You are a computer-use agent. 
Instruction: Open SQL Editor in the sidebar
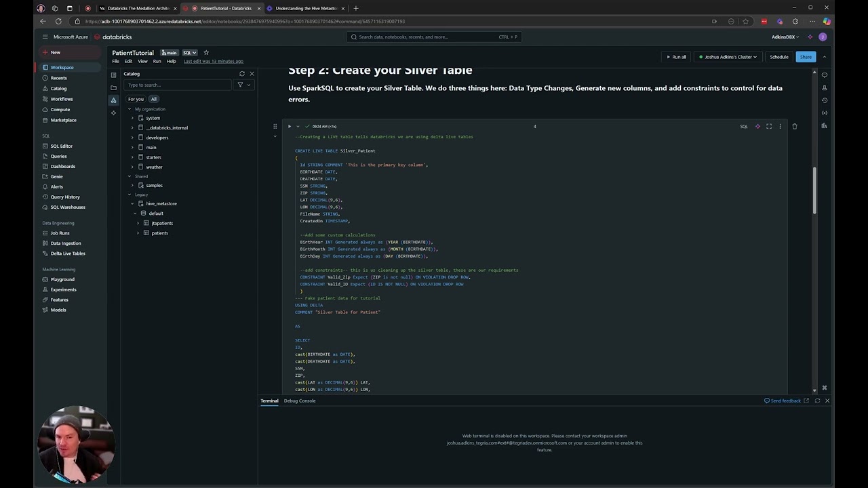pyautogui.click(x=61, y=146)
